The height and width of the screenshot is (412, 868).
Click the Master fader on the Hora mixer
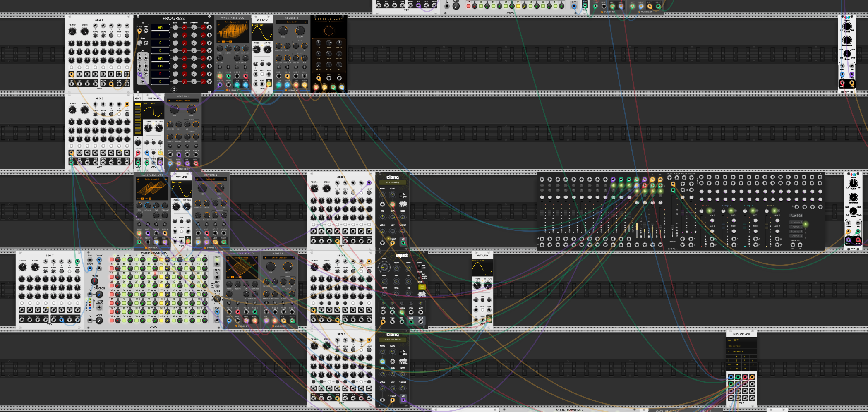672,228
